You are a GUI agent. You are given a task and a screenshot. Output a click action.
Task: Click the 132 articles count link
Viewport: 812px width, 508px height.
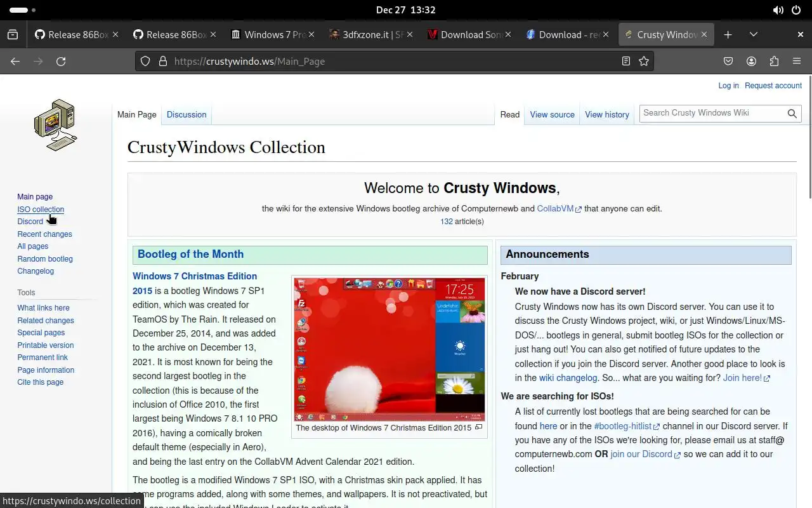pyautogui.click(x=447, y=222)
